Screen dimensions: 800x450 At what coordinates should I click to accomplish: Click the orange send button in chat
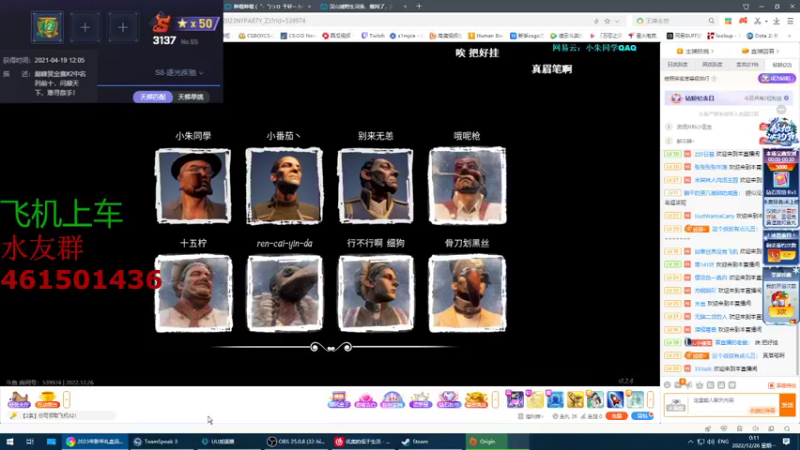click(787, 405)
